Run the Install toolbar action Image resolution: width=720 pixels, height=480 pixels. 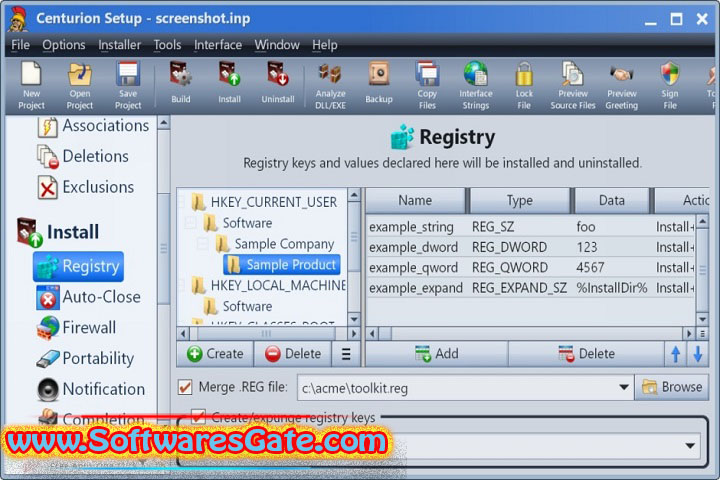tap(229, 83)
